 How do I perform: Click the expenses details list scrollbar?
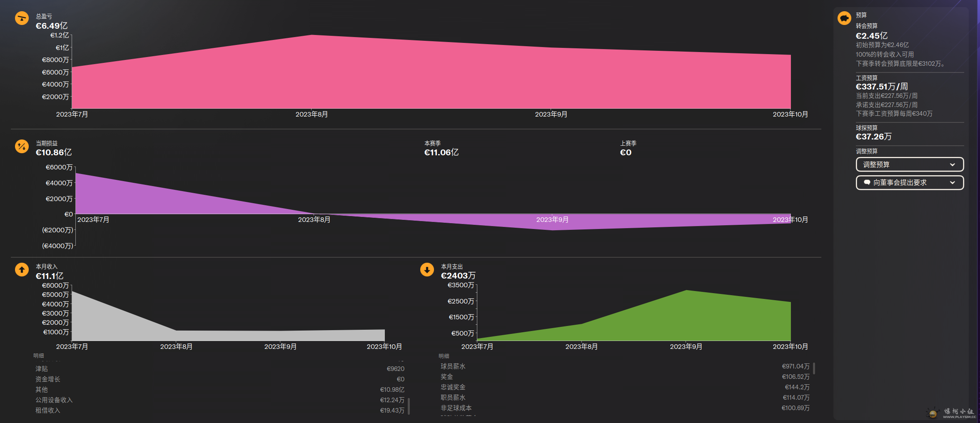tap(814, 368)
